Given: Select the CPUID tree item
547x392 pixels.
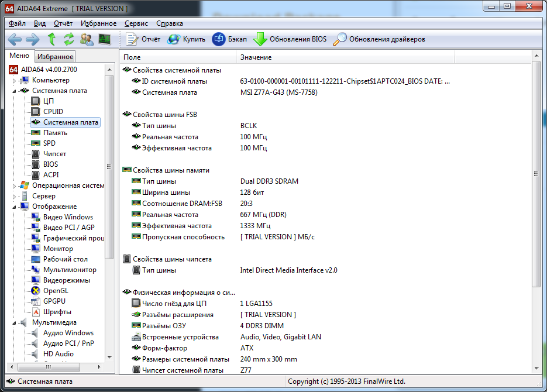Looking at the screenshot, I should 53,112.
